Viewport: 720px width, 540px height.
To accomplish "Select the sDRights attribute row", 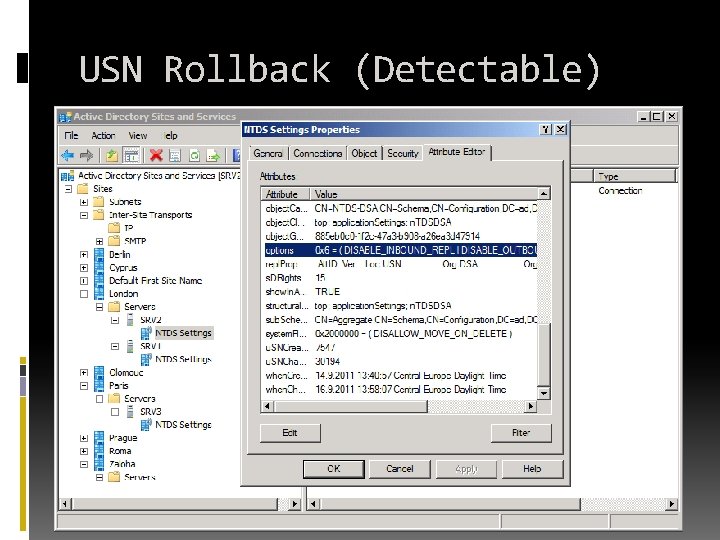I will point(400,278).
